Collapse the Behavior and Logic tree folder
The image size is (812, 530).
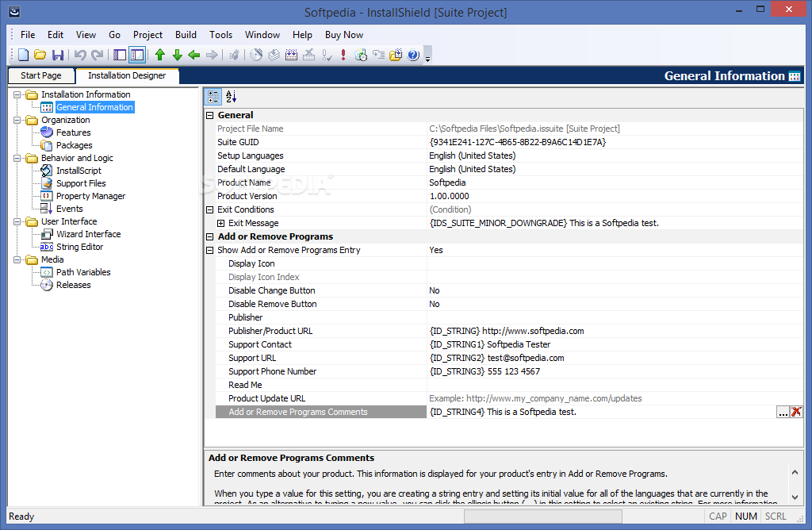click(17, 158)
